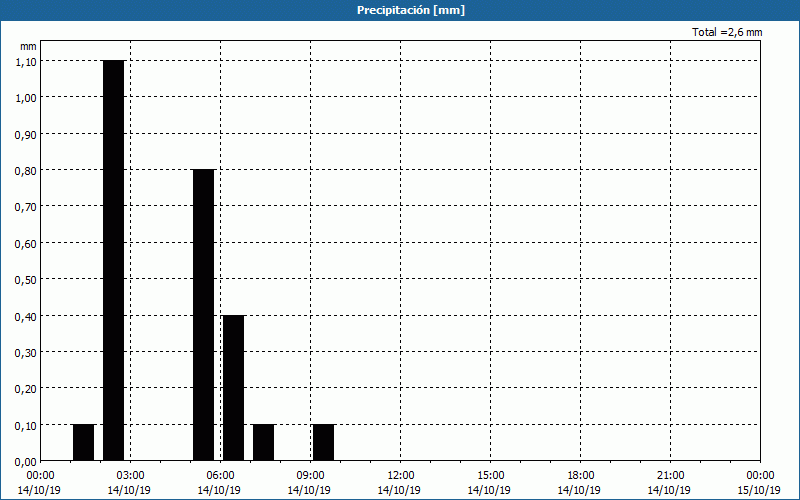Click the 0,40 mm bar after 06:00
This screenshot has width=800, height=500.
coord(234,388)
